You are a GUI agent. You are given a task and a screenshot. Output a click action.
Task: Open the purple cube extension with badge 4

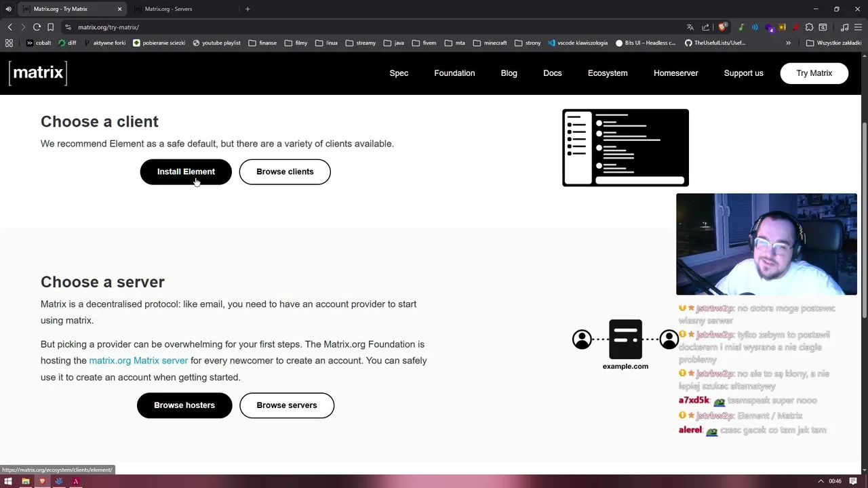coord(769,28)
